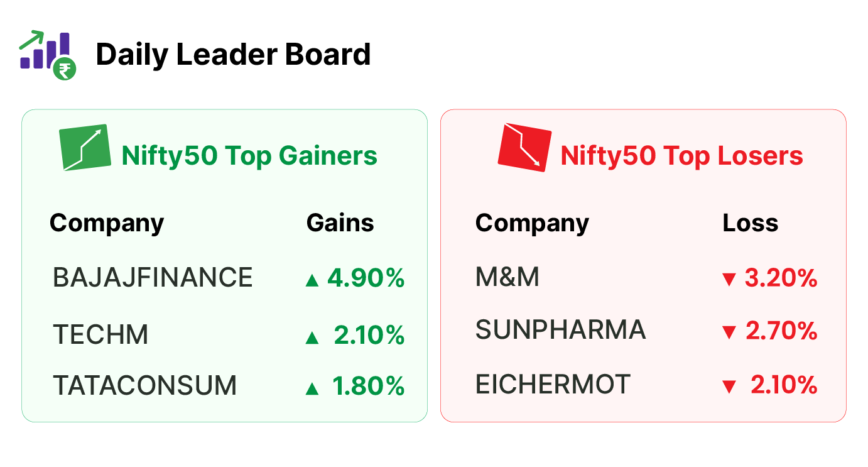Screen dimensions: 868x467
Task: Select the EICHERMOT stock name
Action: [x=553, y=384]
